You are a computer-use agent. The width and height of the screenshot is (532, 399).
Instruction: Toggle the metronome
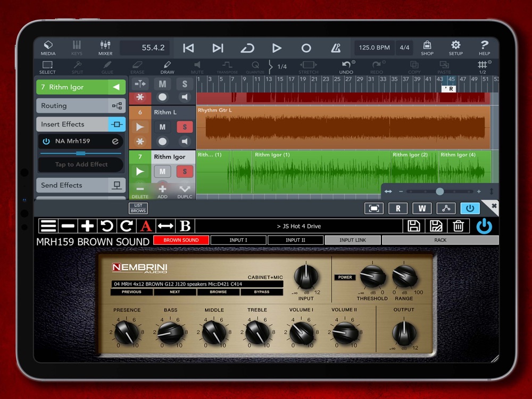pyautogui.click(x=336, y=48)
